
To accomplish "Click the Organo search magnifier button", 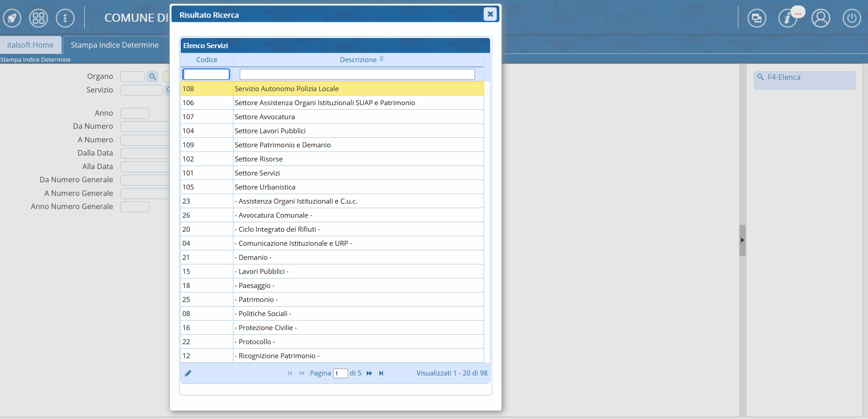I will [153, 77].
